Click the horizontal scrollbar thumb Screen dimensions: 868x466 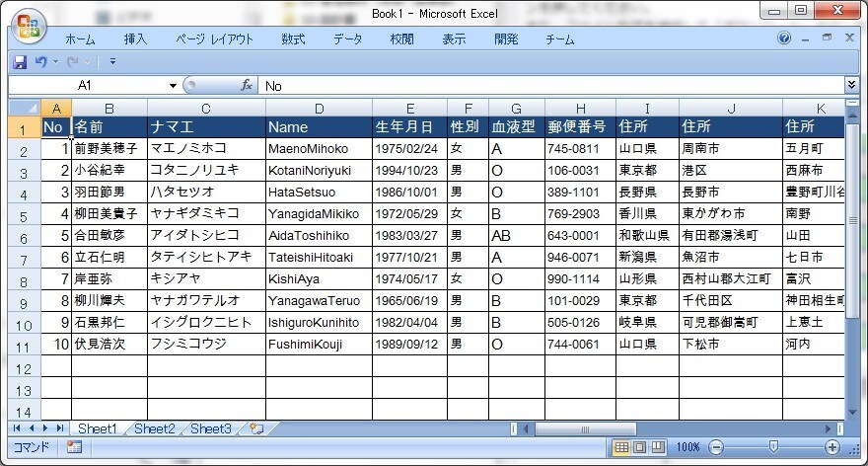pyautogui.click(x=586, y=428)
